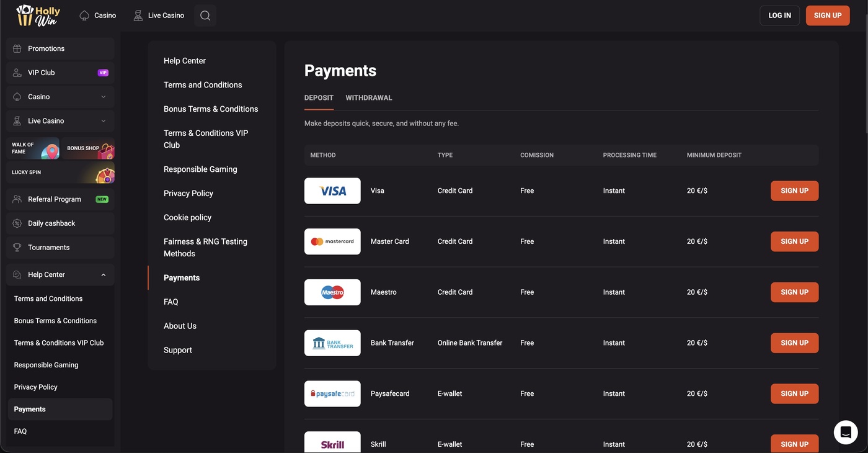Open the Support page
Viewport: 868px width, 453px height.
[178, 351]
